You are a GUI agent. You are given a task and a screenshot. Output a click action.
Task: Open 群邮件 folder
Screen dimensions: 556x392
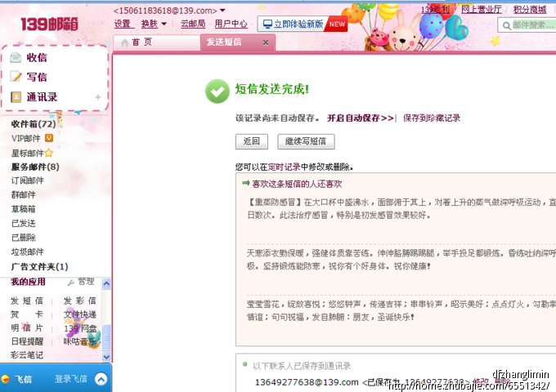tap(23, 194)
